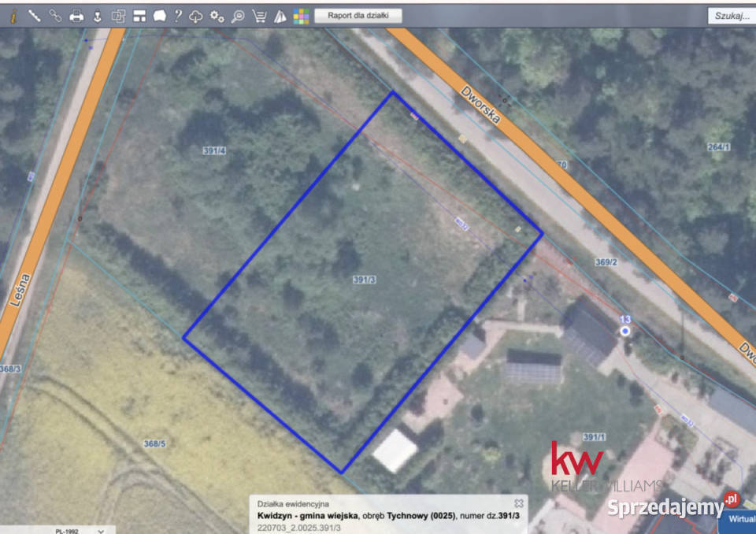Screen dimensions: 756x534
Task: Click the download map icon
Action: pyautogui.click(x=97, y=13)
